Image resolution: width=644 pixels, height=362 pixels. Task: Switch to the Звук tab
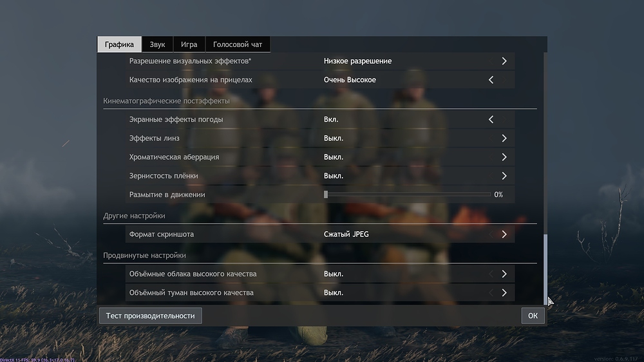157,44
